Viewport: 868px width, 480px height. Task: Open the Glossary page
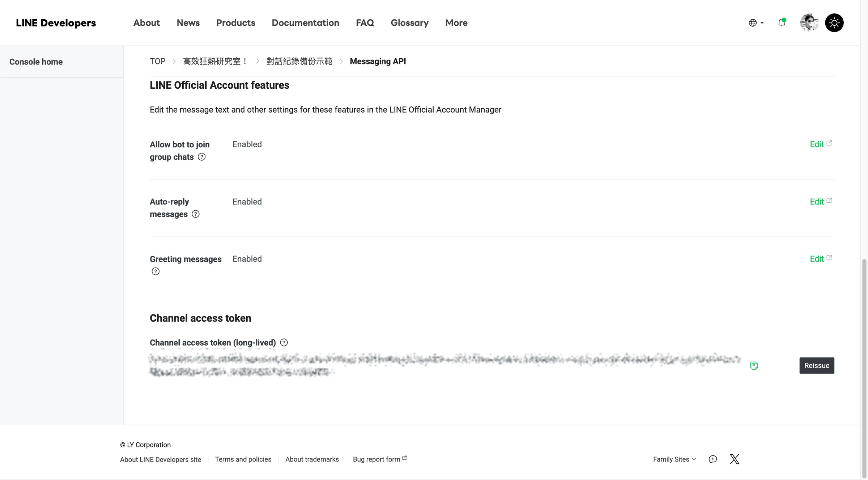410,23
